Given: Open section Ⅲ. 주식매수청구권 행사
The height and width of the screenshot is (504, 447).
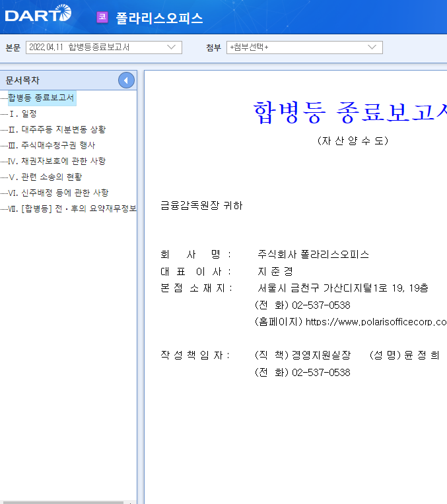Looking at the screenshot, I should click(x=52, y=145).
